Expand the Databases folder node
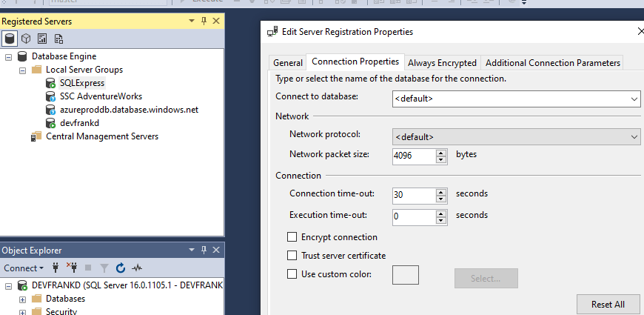This screenshot has width=644, height=315. coord(22,299)
